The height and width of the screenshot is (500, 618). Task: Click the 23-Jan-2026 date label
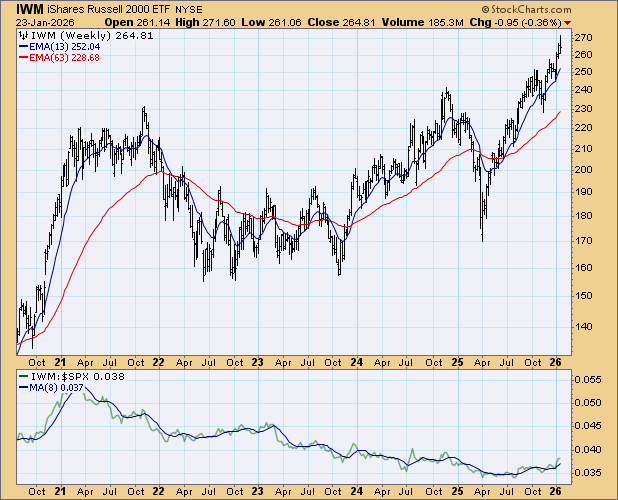(x=45, y=23)
